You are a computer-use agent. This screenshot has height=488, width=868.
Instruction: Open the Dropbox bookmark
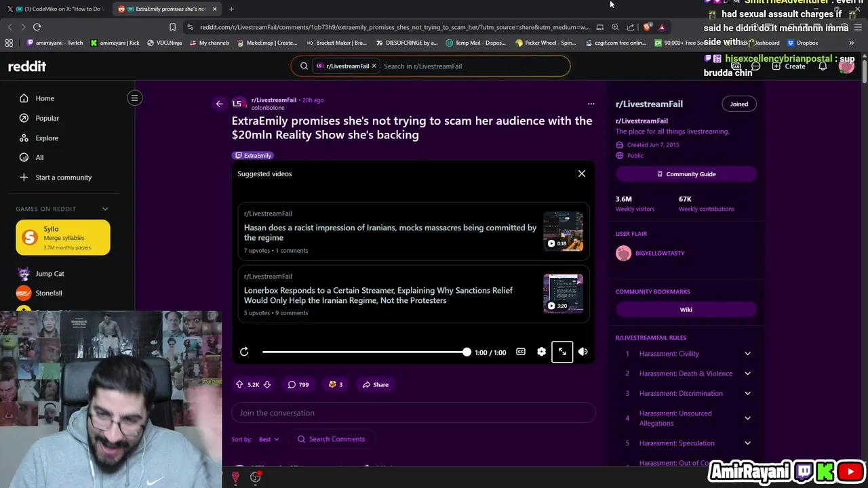pos(802,43)
